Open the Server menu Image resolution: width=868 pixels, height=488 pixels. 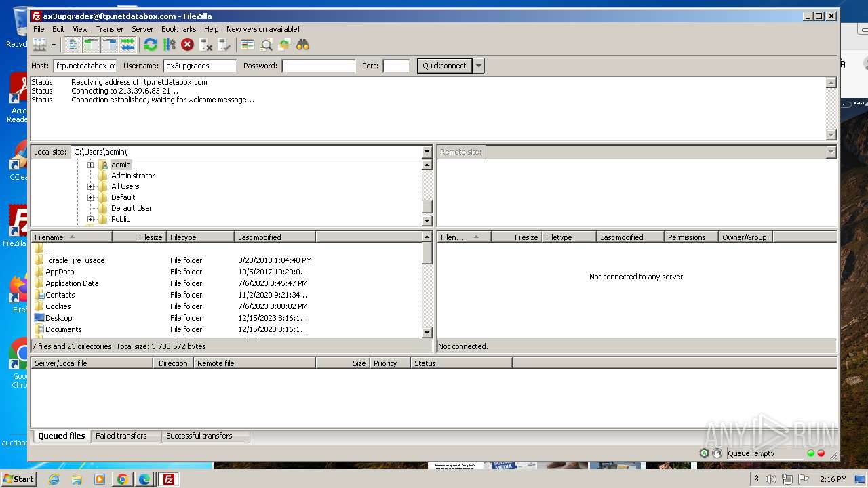pyautogui.click(x=142, y=29)
